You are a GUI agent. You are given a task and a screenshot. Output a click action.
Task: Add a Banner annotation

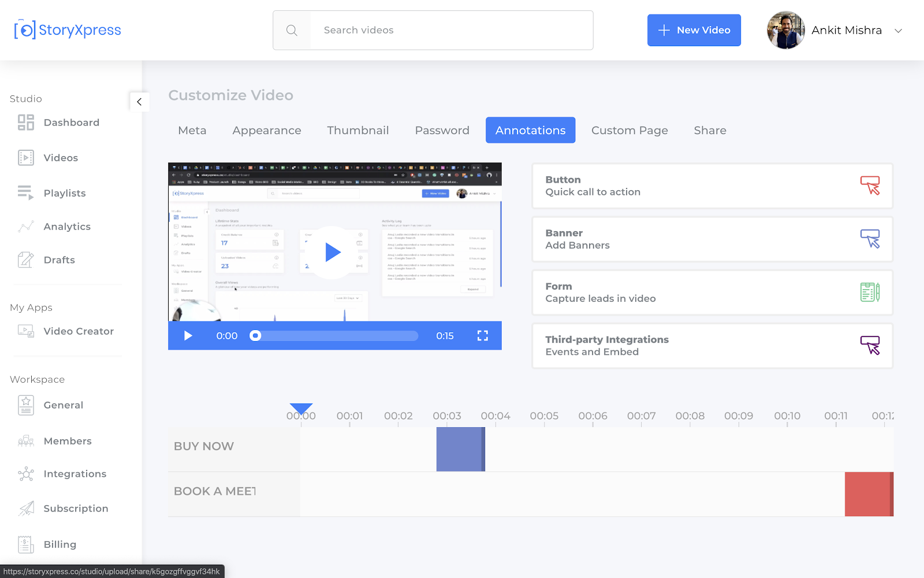713,239
